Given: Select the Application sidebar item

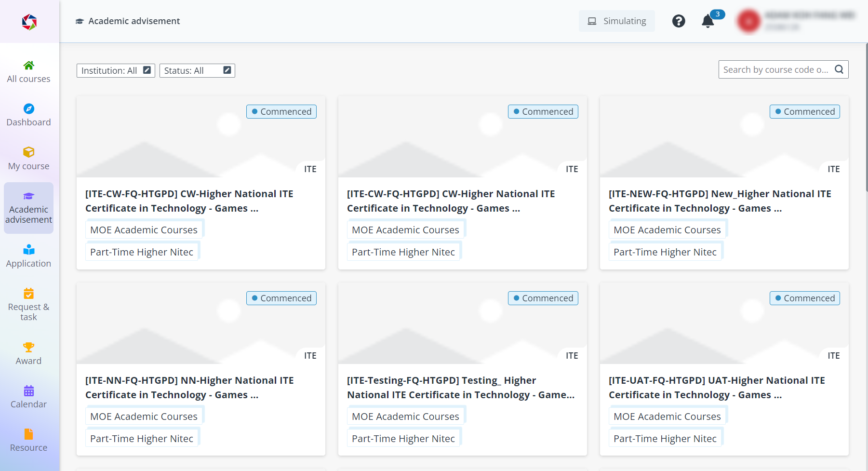Looking at the screenshot, I should (x=28, y=256).
